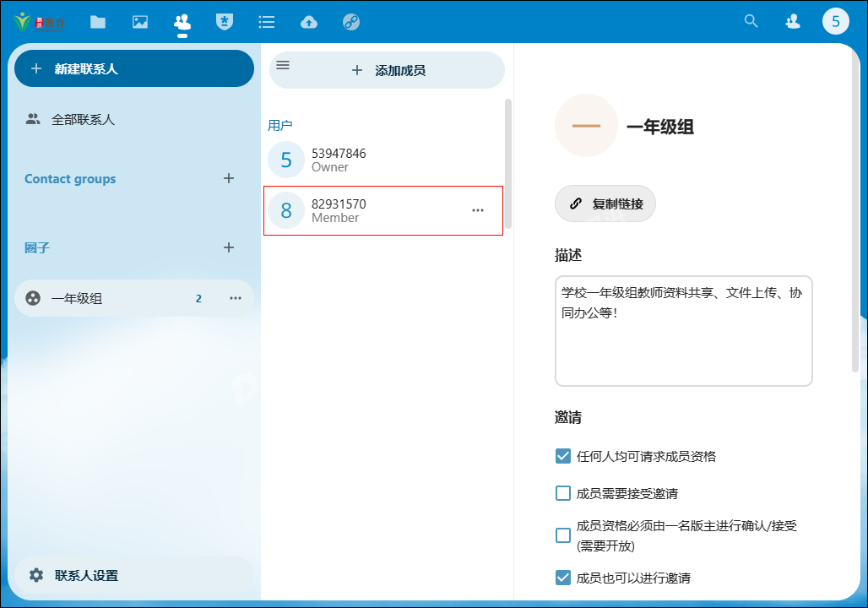The image size is (868, 608).
Task: Enable 成员需要接受邀请 checkbox
Action: [x=563, y=493]
